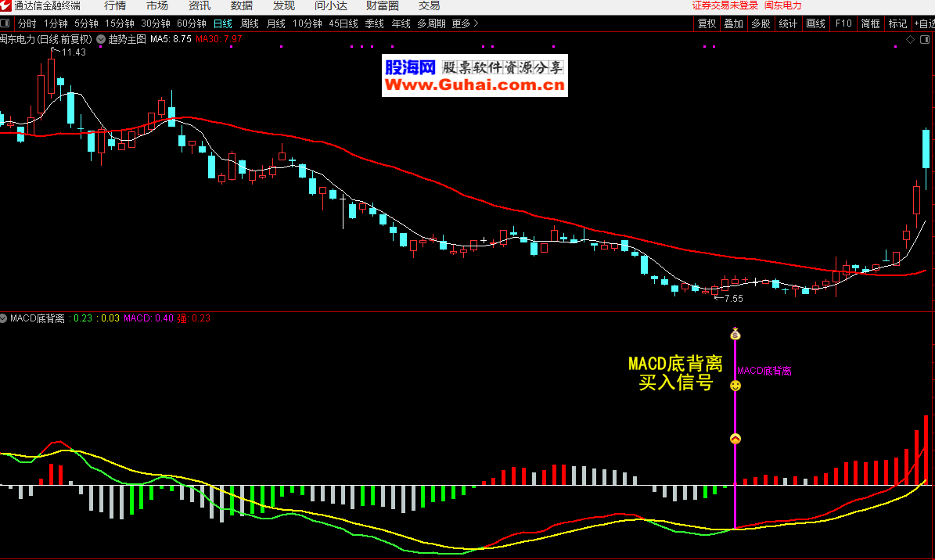Toggle the left sidebar panel icon
The image size is (935, 560).
[5, 23]
